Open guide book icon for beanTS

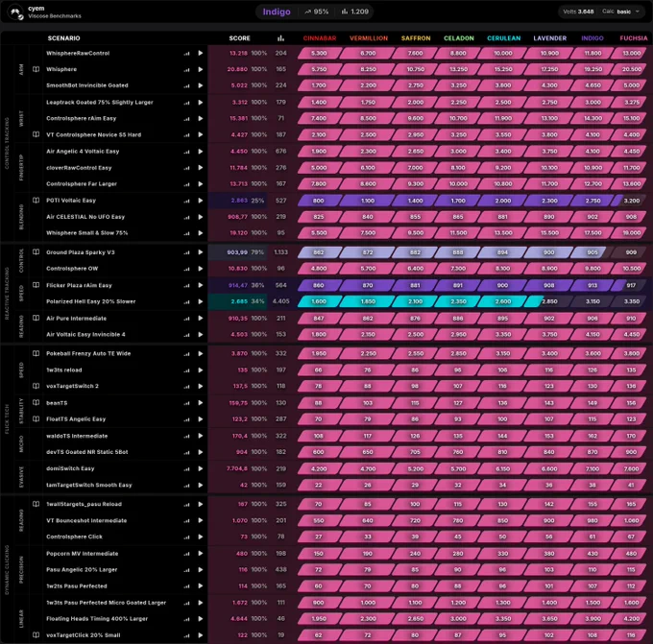point(36,402)
